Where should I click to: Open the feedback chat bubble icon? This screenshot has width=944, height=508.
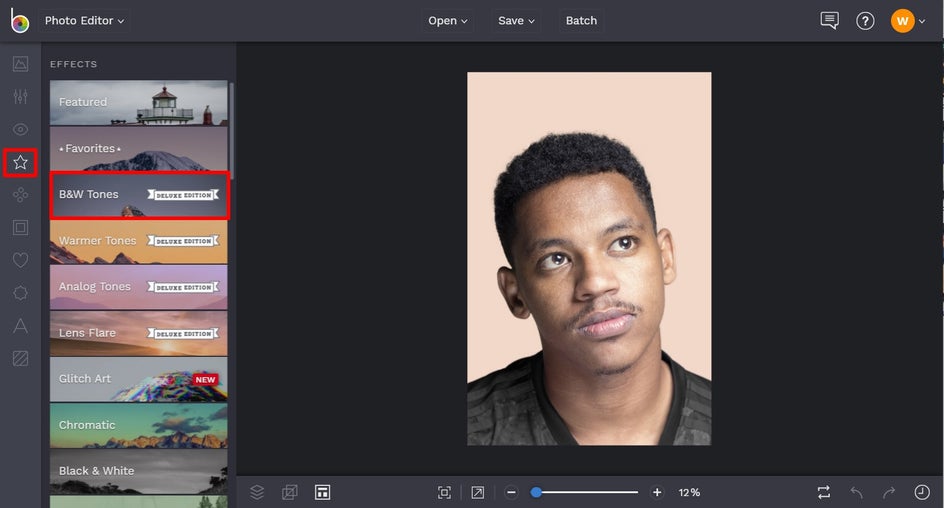point(829,21)
